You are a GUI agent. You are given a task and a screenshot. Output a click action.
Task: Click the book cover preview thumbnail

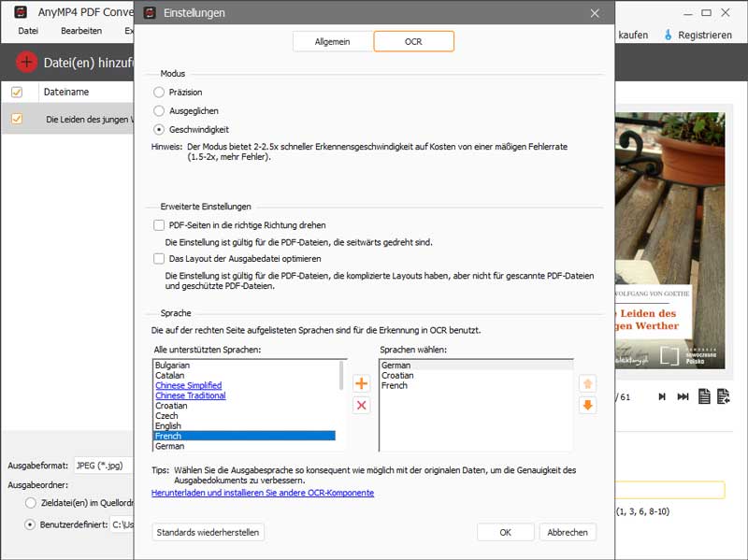(x=669, y=241)
